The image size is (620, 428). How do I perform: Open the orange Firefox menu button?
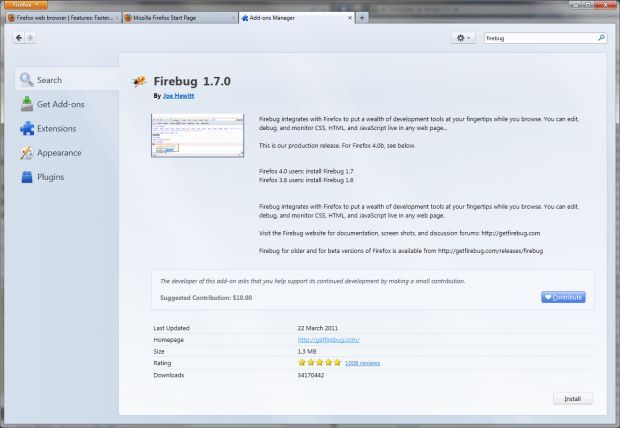pyautogui.click(x=26, y=4)
